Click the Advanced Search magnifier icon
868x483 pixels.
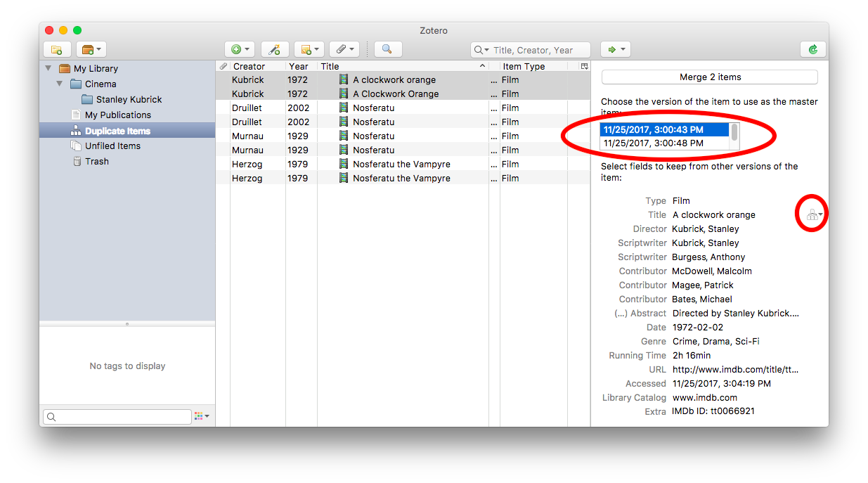(x=388, y=49)
